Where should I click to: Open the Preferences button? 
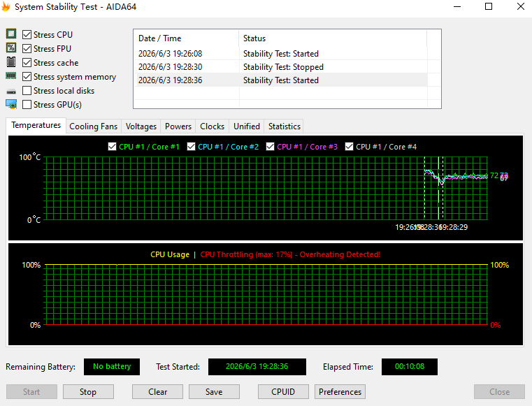click(x=340, y=392)
